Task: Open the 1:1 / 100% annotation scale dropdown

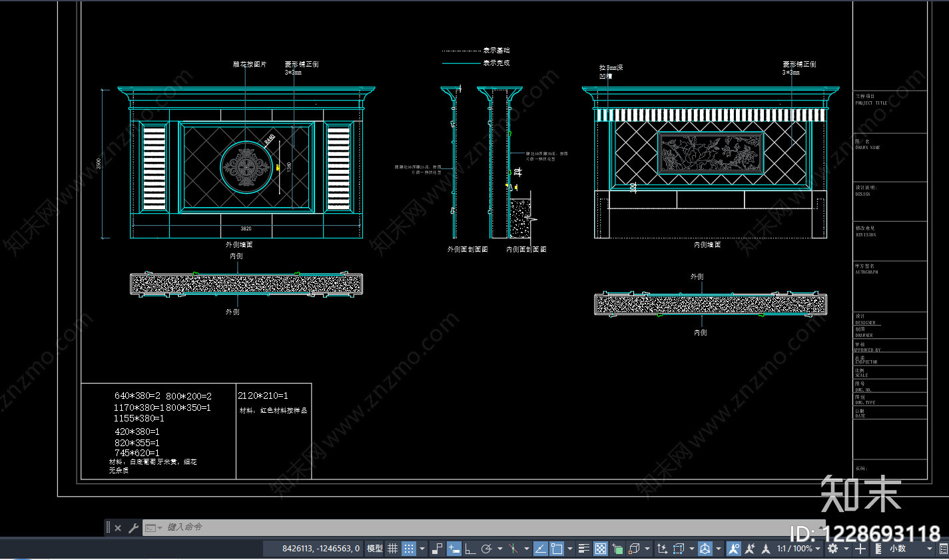Action: tap(798, 549)
